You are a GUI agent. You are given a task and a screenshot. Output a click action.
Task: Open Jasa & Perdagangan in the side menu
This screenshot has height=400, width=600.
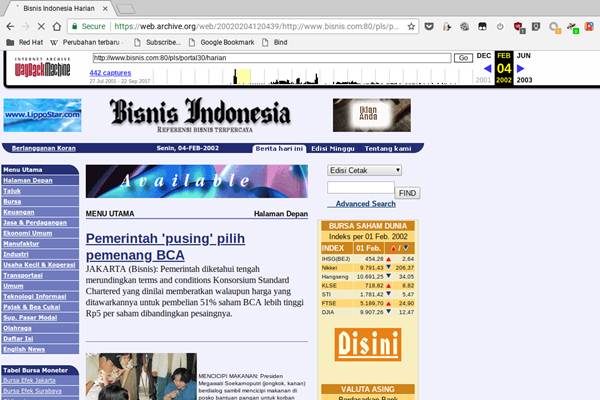tap(35, 222)
